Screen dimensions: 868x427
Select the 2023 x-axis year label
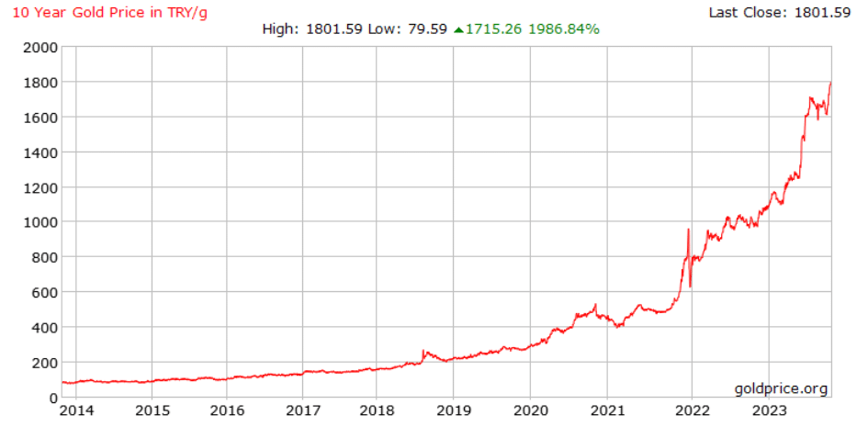(x=768, y=410)
